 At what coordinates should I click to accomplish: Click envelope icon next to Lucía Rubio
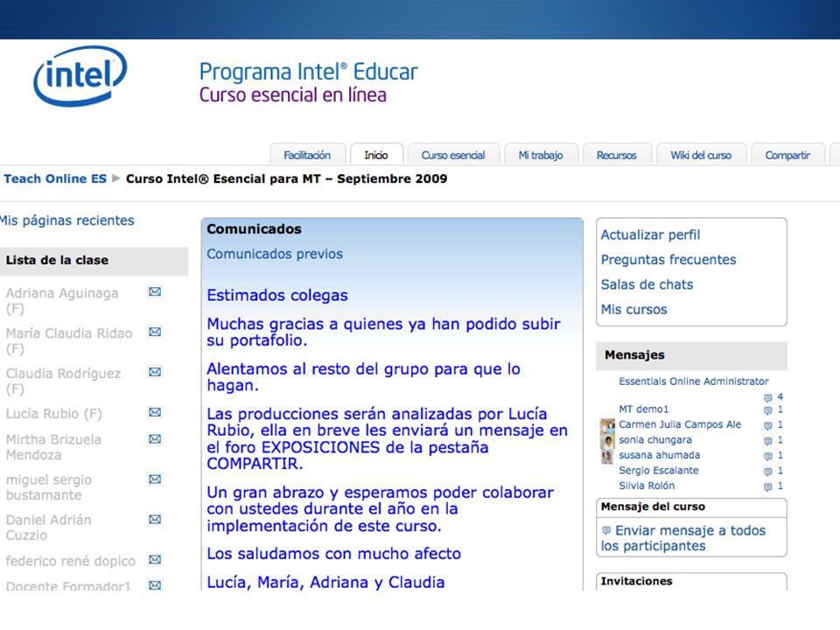coord(155,412)
